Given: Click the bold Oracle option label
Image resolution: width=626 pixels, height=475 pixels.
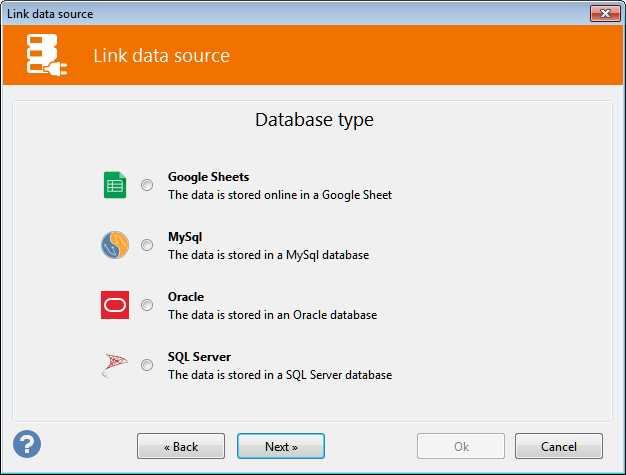Looking at the screenshot, I should pos(186,297).
